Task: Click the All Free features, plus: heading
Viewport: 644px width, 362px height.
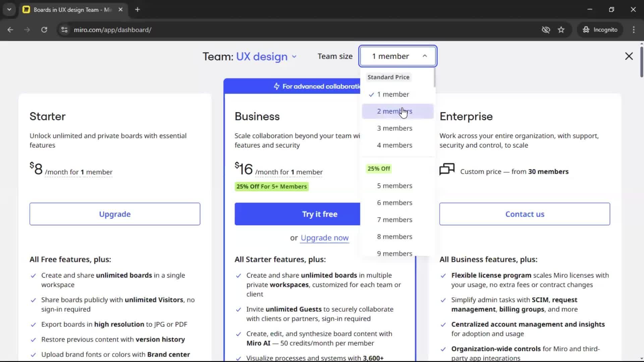Action: (x=70, y=259)
